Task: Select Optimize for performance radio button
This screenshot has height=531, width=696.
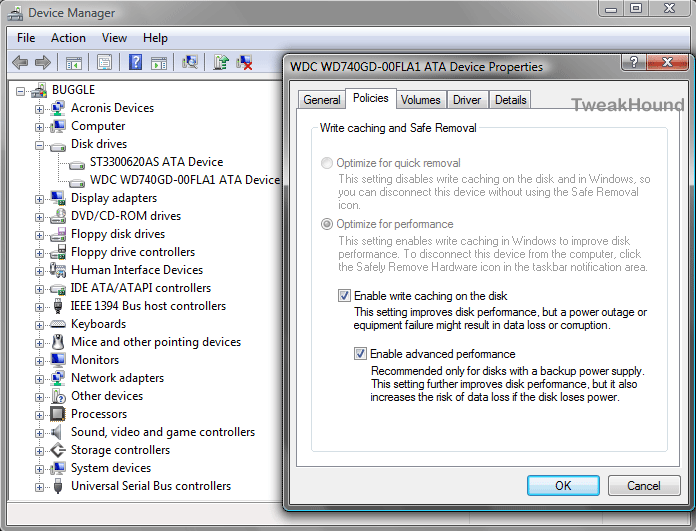Action: 327,224
